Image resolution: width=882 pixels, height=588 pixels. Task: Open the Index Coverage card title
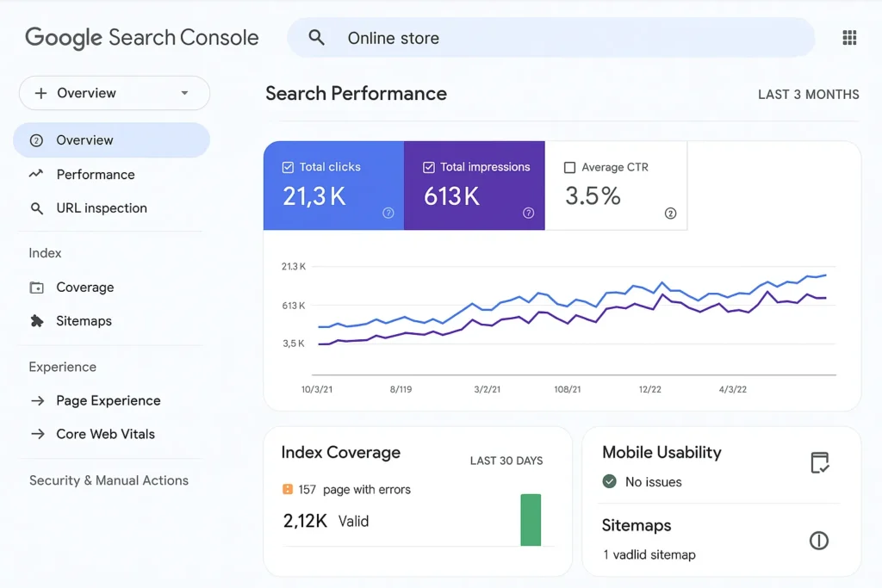[x=341, y=453]
